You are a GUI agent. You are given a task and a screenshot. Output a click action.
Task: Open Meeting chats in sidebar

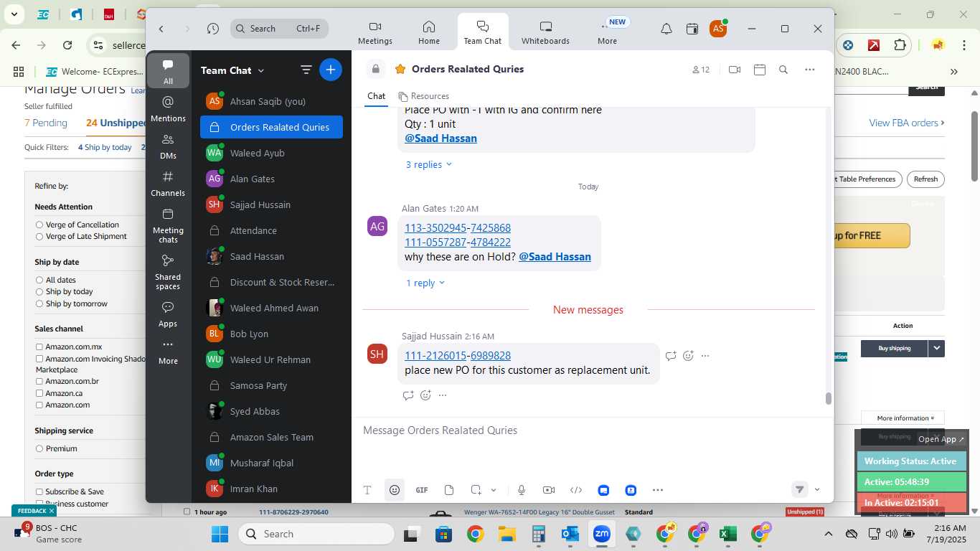168,225
